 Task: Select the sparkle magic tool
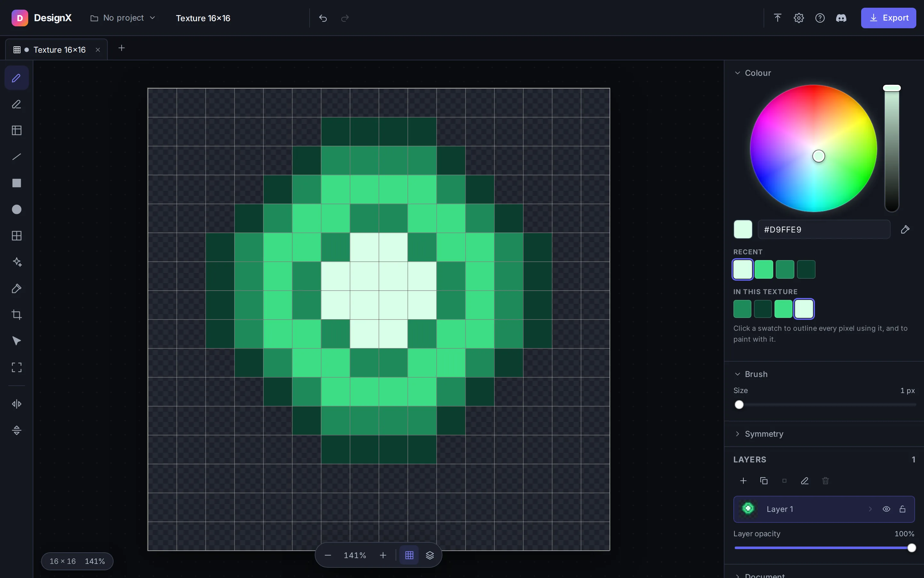(16, 262)
